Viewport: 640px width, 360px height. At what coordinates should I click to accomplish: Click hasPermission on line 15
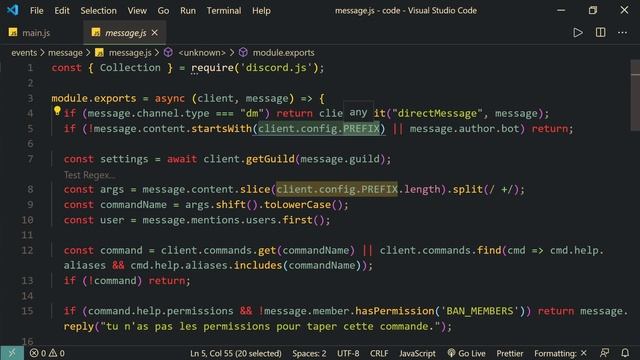[395, 311]
